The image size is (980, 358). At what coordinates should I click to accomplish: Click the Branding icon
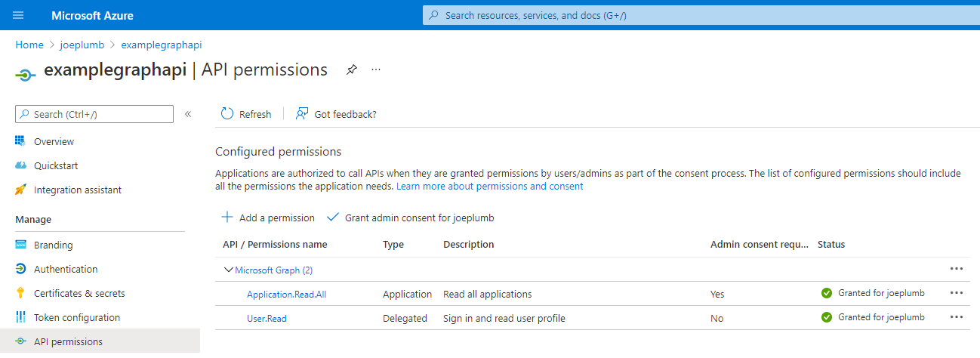click(21, 245)
